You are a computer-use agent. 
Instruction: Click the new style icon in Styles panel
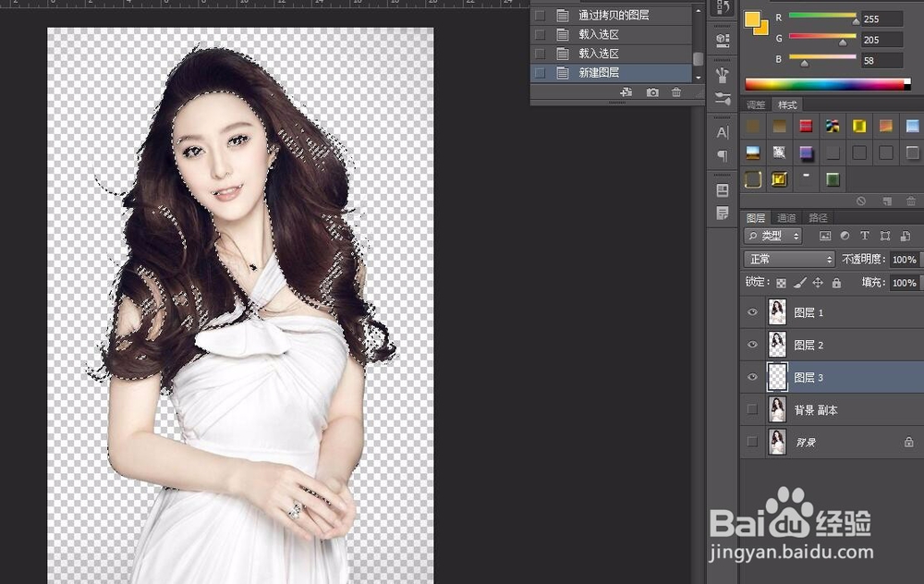[x=887, y=201]
